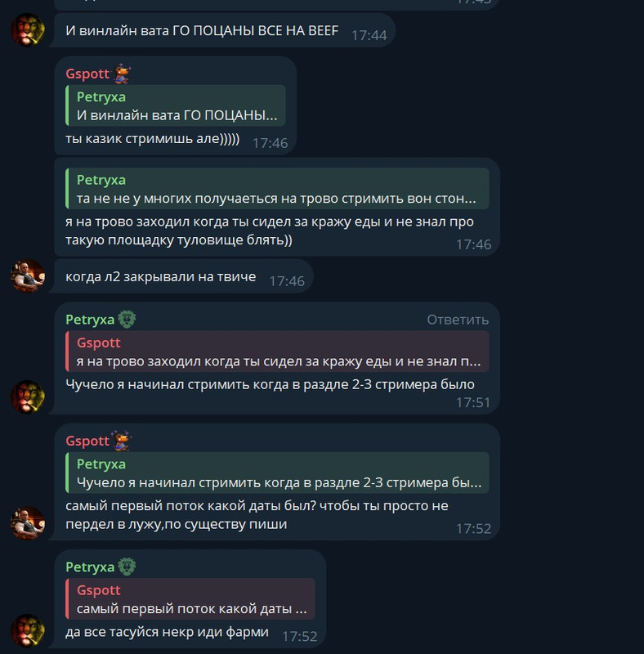The width and height of the screenshot is (644, 654).
Task: Click the dog emoji badge next to first Gspott name
Action: pyautogui.click(x=123, y=74)
